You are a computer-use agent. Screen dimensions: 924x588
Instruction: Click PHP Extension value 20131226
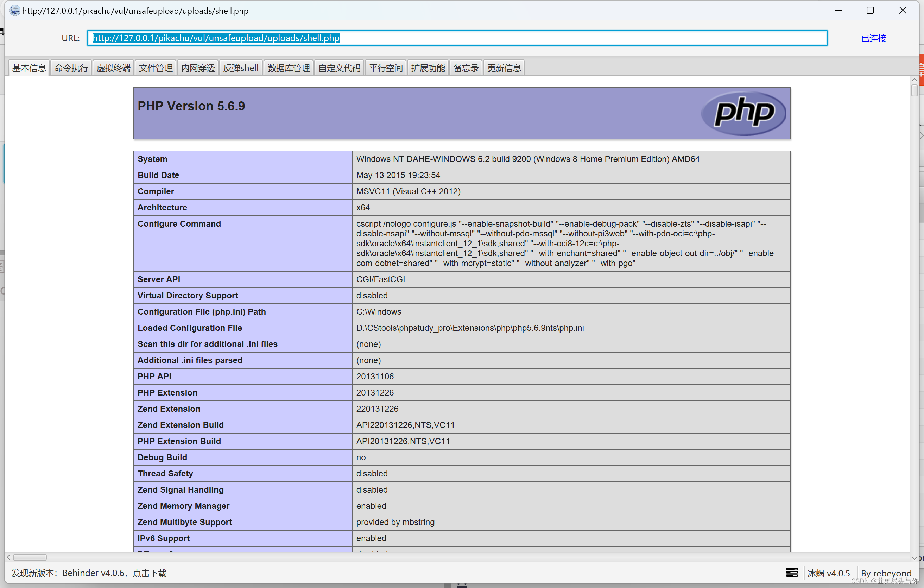tap(375, 392)
